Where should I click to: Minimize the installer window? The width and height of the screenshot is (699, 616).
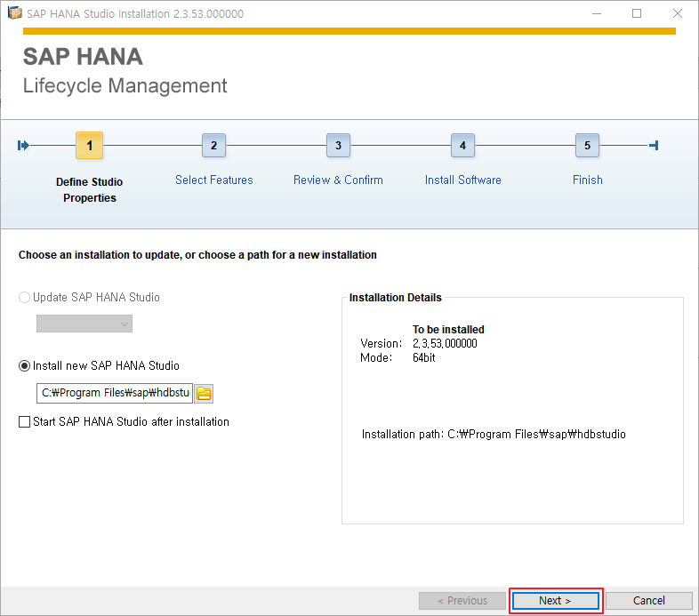[597, 14]
